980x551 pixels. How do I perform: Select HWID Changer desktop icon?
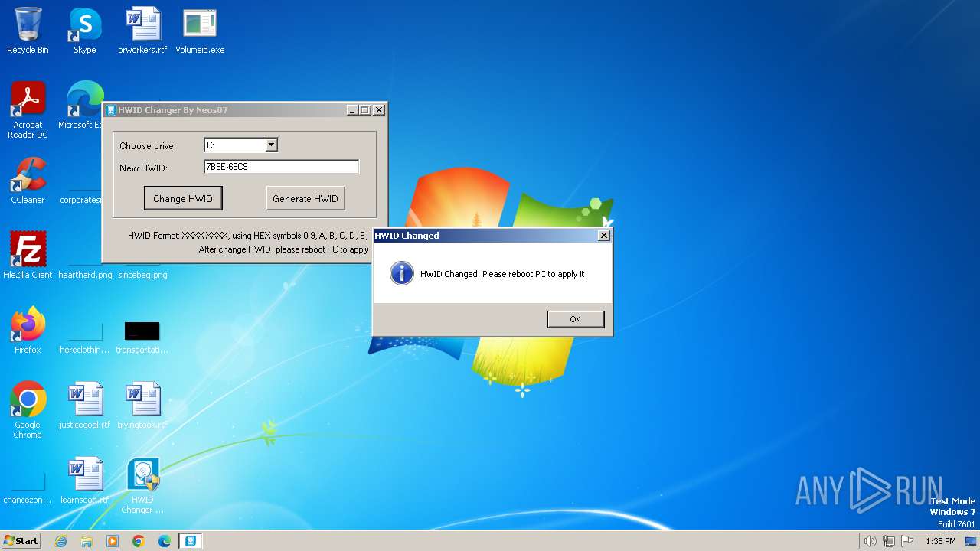click(x=142, y=485)
